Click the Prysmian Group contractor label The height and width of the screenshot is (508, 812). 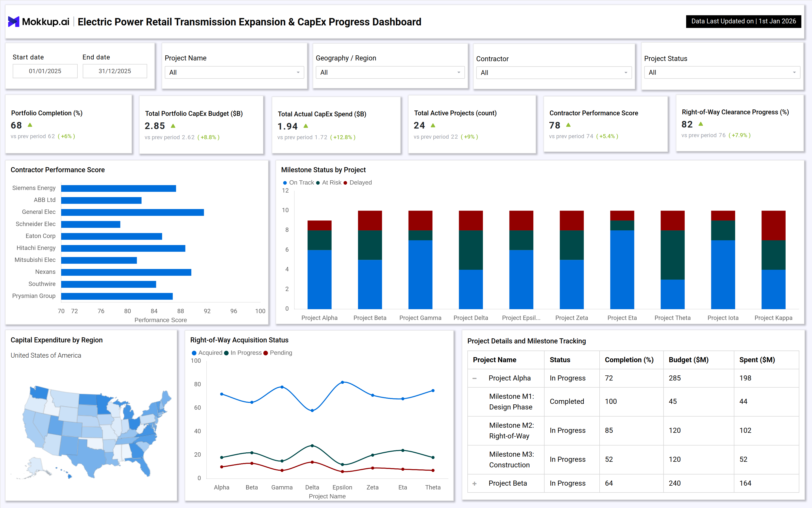point(33,296)
